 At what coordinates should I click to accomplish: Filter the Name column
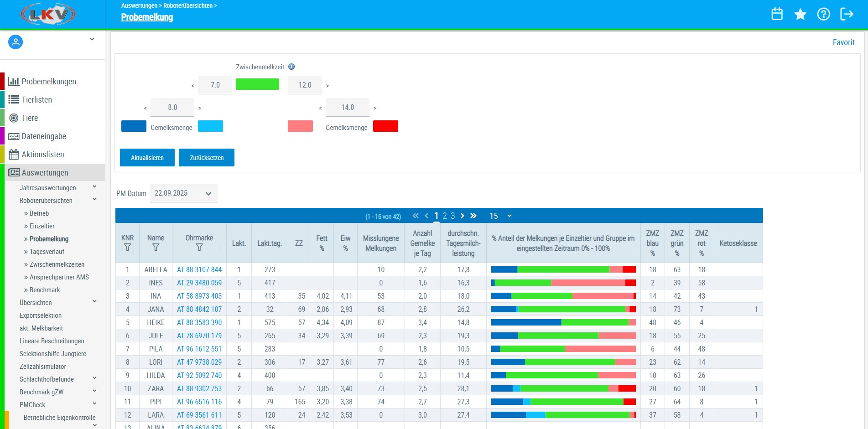pos(156,248)
